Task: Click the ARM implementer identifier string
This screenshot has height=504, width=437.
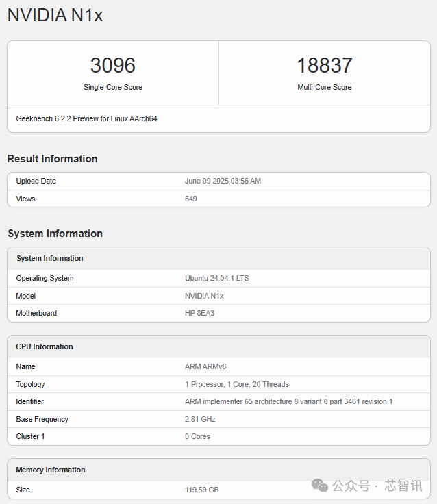Action: pos(288,401)
